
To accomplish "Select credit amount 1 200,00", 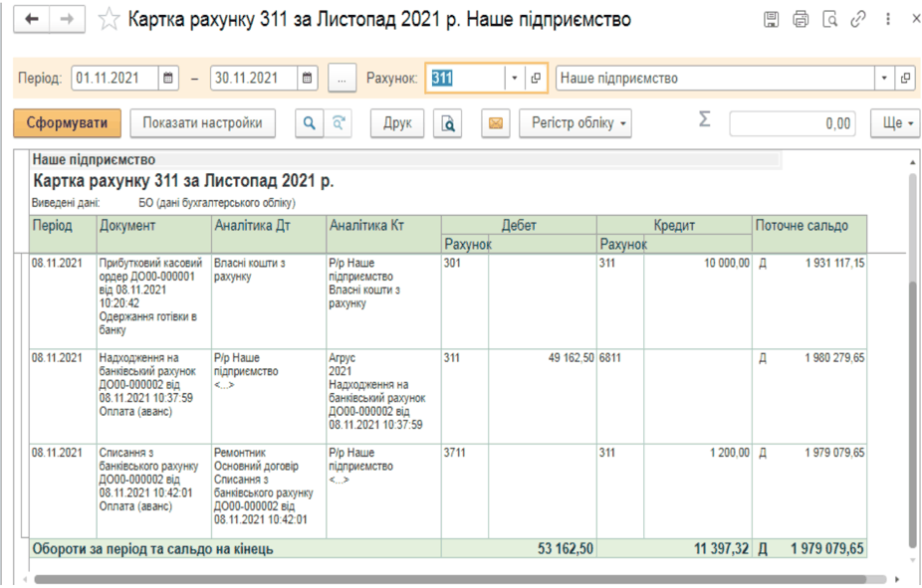I will [697, 491].
